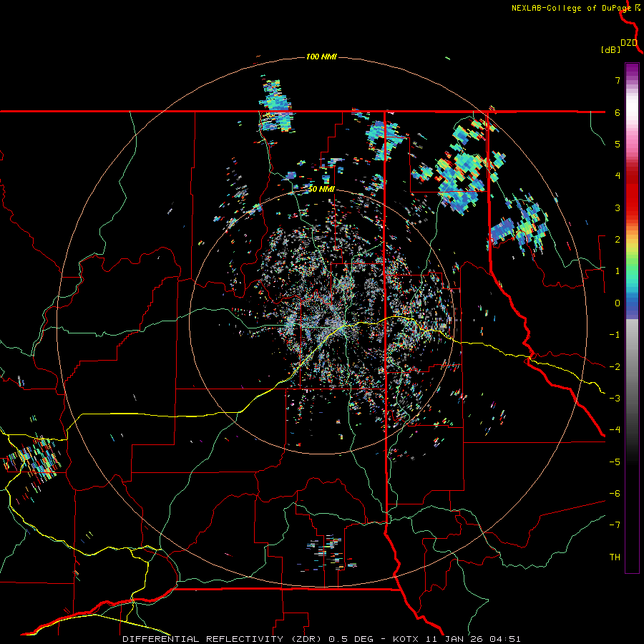Click the -1 dB scale tick label
Image resolution: width=644 pixels, height=644 pixels.
tap(615, 335)
